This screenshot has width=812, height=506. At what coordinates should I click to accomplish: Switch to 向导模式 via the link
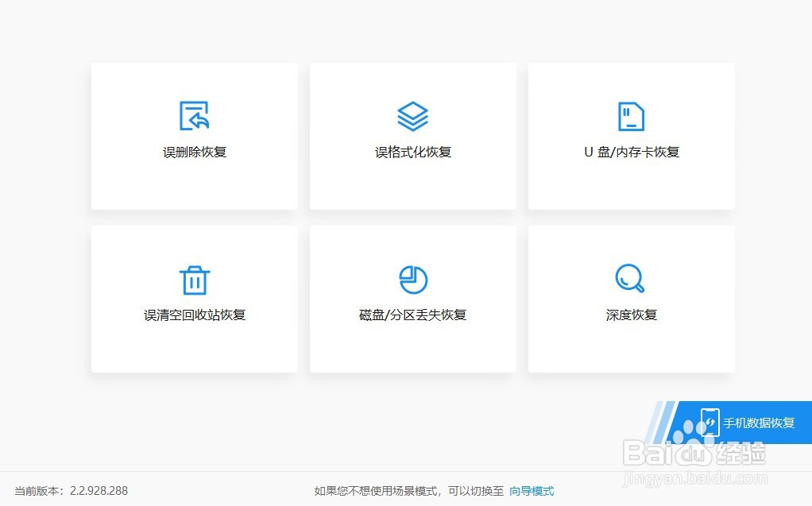(533, 491)
